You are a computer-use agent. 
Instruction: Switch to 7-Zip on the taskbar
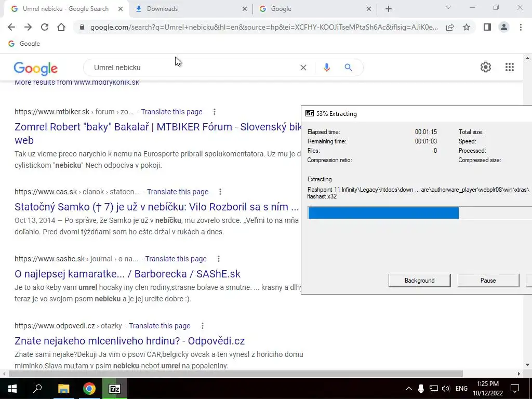(x=115, y=389)
